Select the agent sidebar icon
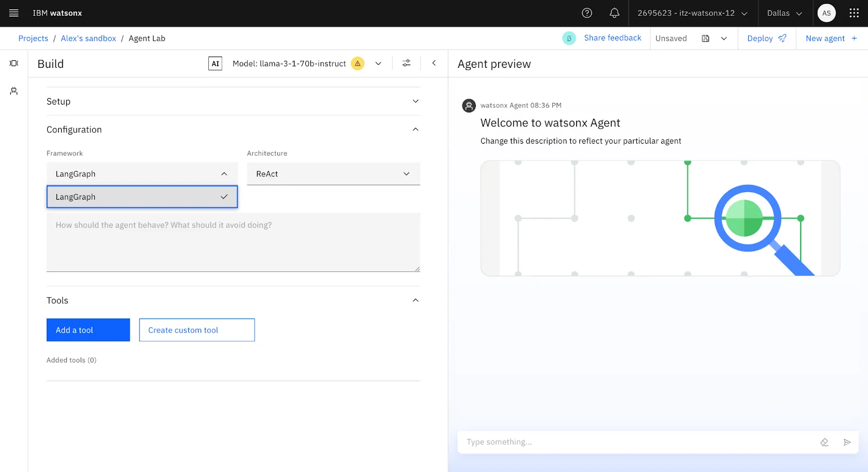Viewport: 868px width, 472px height. 14,91
